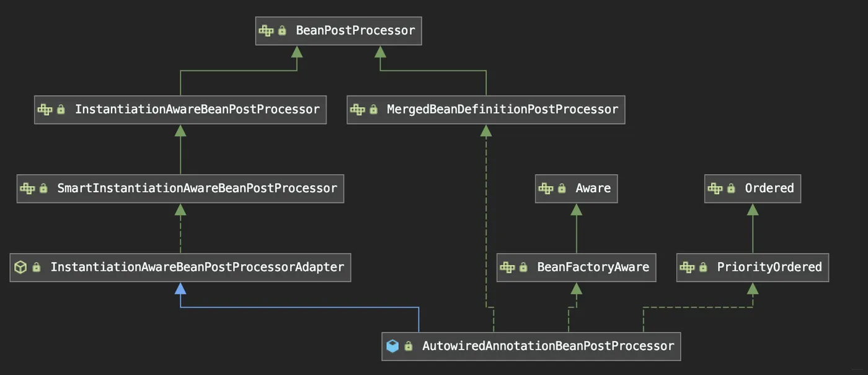Select SmartInstantiationAwareBeanPostProcessor node text
The height and width of the screenshot is (375, 868).
click(x=197, y=188)
